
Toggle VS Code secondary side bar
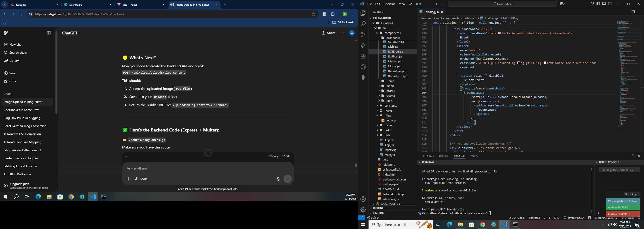click(x=610, y=4)
